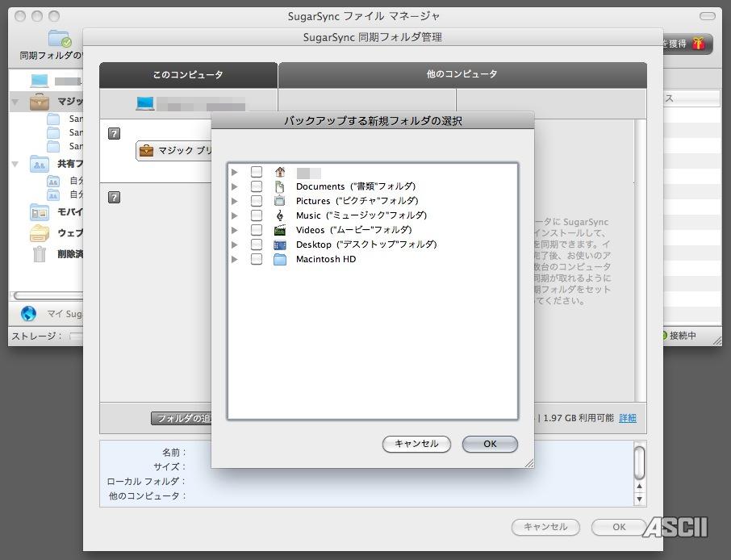Click the mobile photos icon in sidebar
This screenshot has width=731, height=560.
tap(40, 212)
